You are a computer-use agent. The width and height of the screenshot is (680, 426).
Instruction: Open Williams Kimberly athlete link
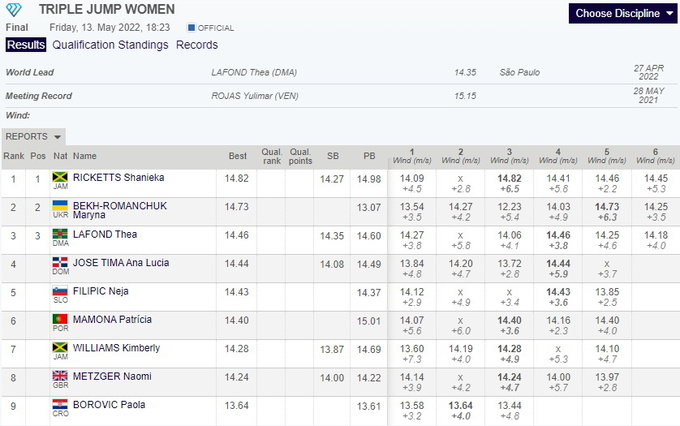(115, 348)
